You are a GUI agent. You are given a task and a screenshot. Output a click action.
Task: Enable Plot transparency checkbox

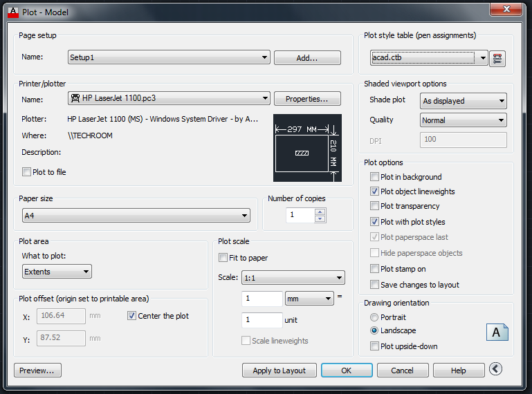click(374, 206)
